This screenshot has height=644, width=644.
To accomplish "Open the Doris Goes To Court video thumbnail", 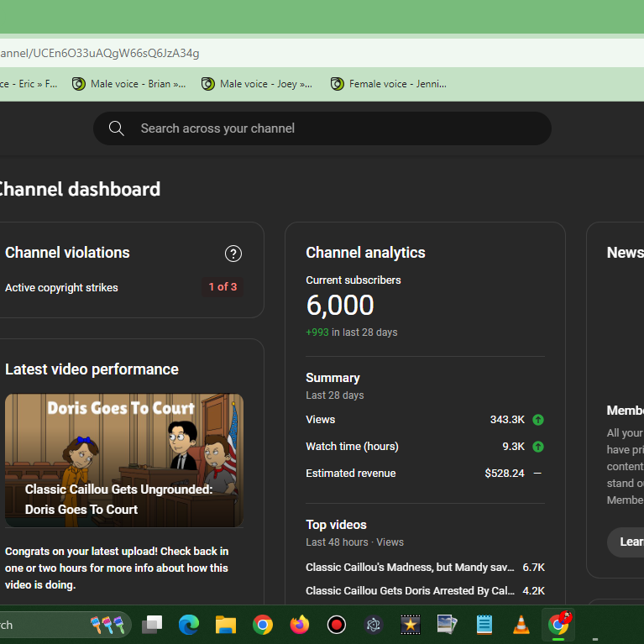I will pyautogui.click(x=124, y=460).
